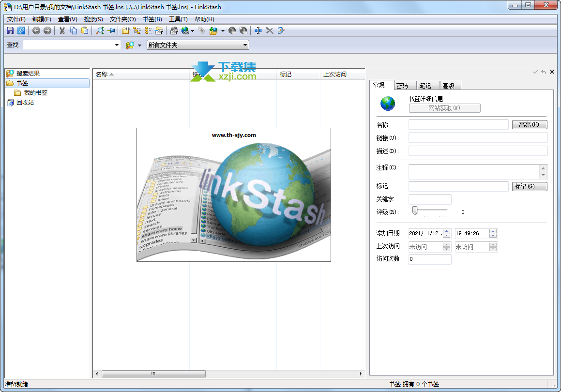The image size is (561, 392).
Task: Click the grey tag label icon
Action: (x=202, y=31)
